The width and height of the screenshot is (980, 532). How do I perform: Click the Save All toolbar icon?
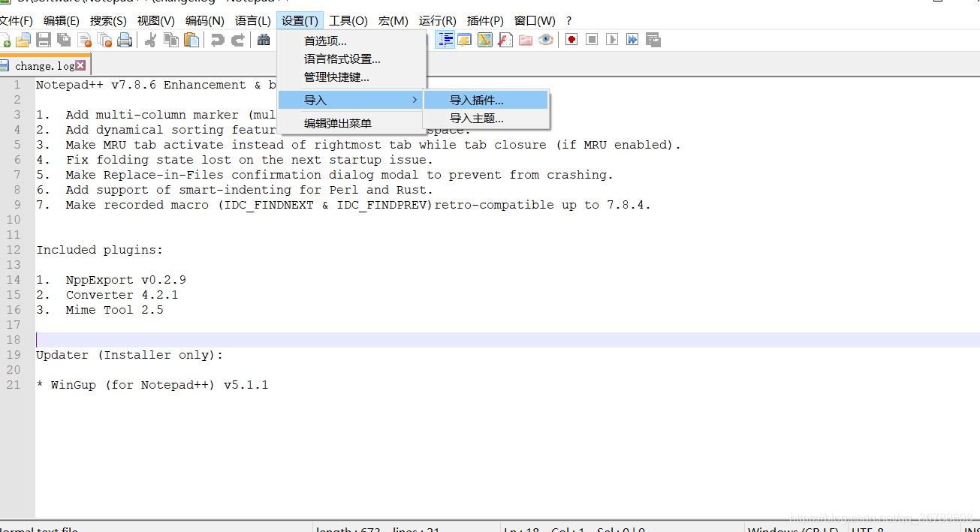(64, 40)
